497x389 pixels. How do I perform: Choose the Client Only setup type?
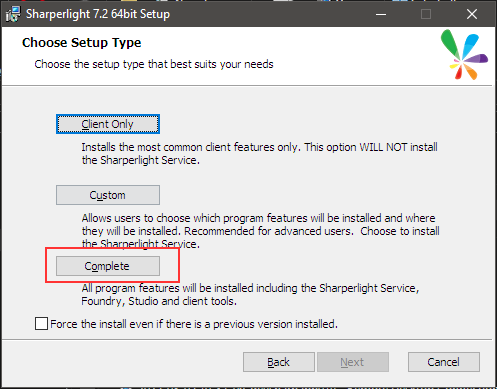108,124
